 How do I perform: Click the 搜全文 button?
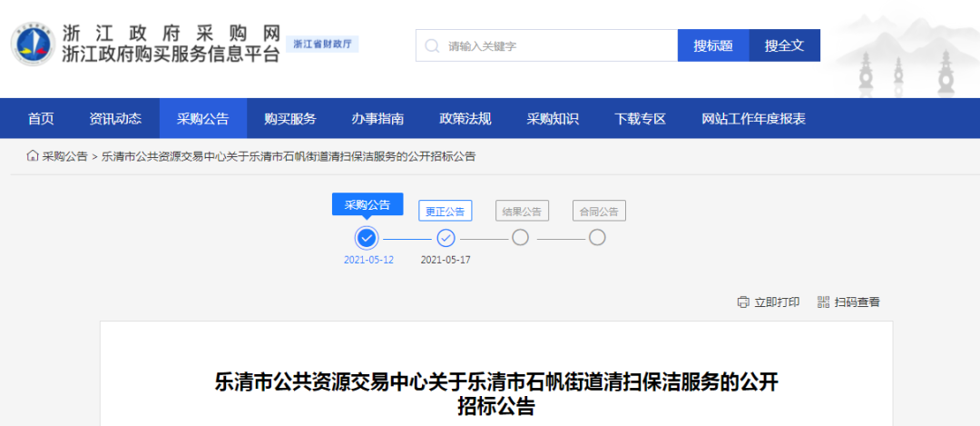[784, 45]
